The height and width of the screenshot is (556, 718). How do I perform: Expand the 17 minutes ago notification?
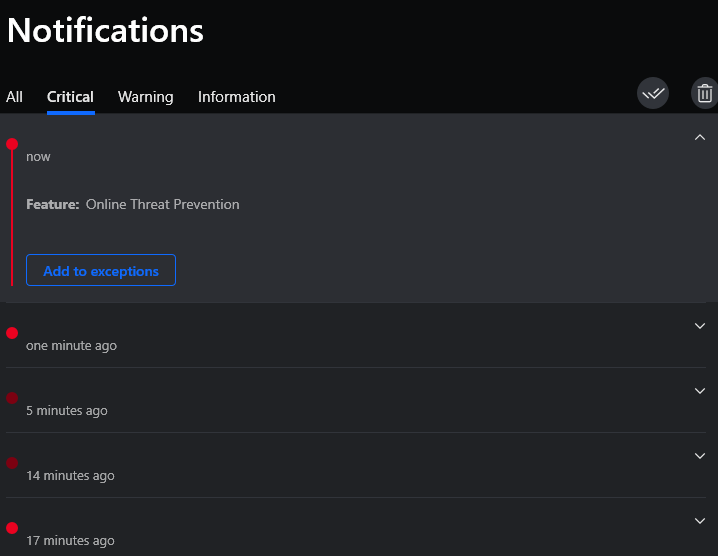[700, 521]
